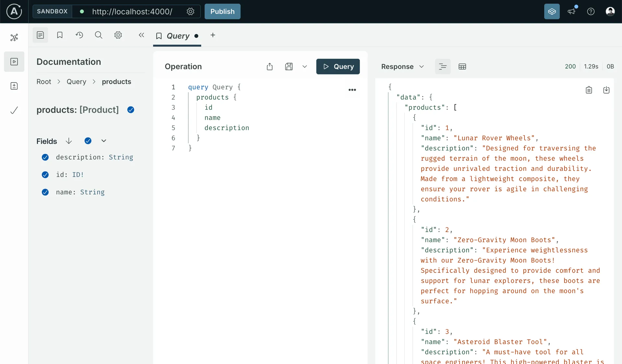Open operation history clock icon

point(79,35)
